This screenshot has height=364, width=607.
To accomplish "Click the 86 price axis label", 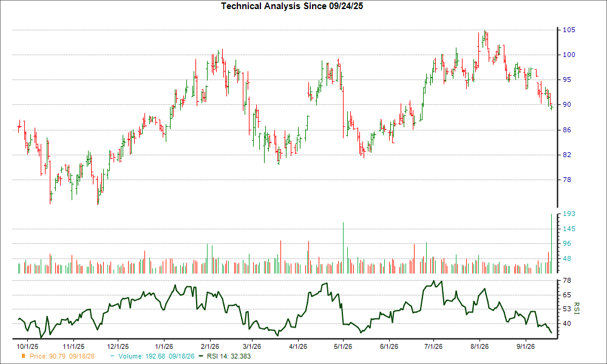I will pyautogui.click(x=567, y=130).
